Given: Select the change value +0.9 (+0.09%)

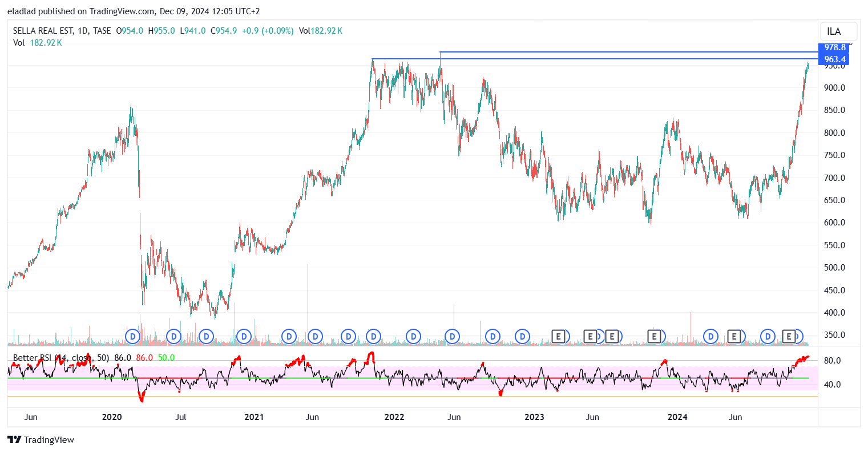Looking at the screenshot, I should pyautogui.click(x=268, y=31).
